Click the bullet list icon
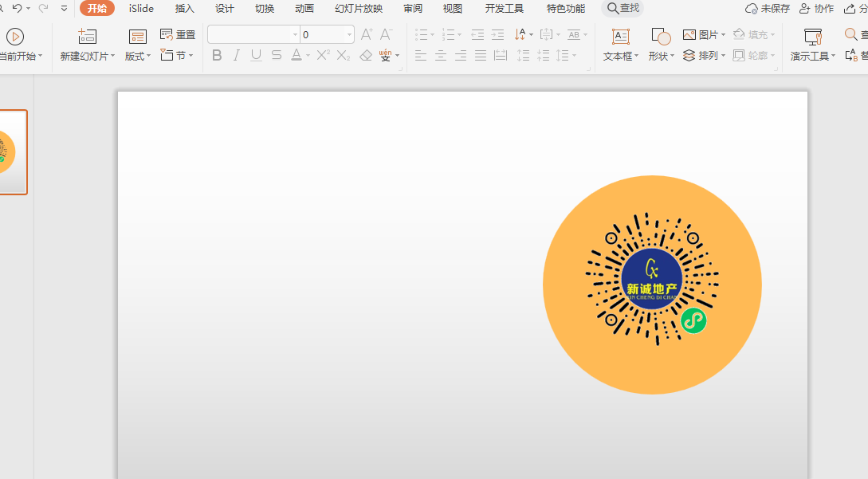Screen dimensions: 868x479 [x=422, y=35]
